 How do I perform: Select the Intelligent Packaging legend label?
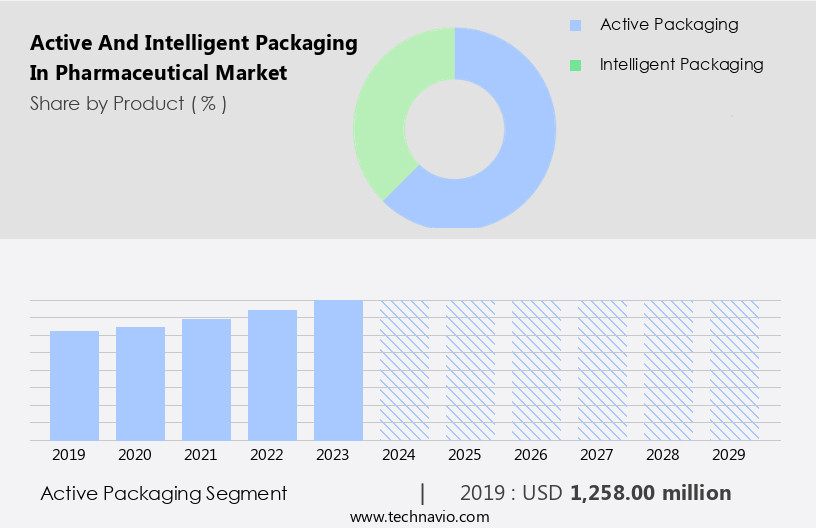[x=681, y=65]
